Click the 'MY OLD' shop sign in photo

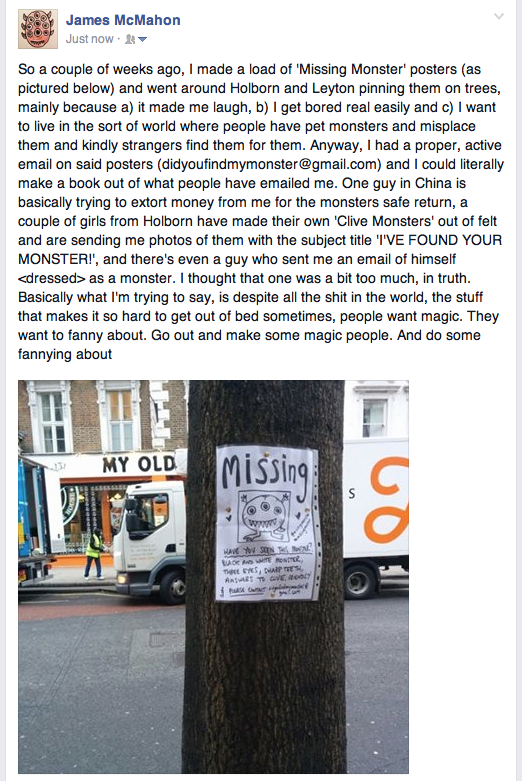(x=139, y=465)
